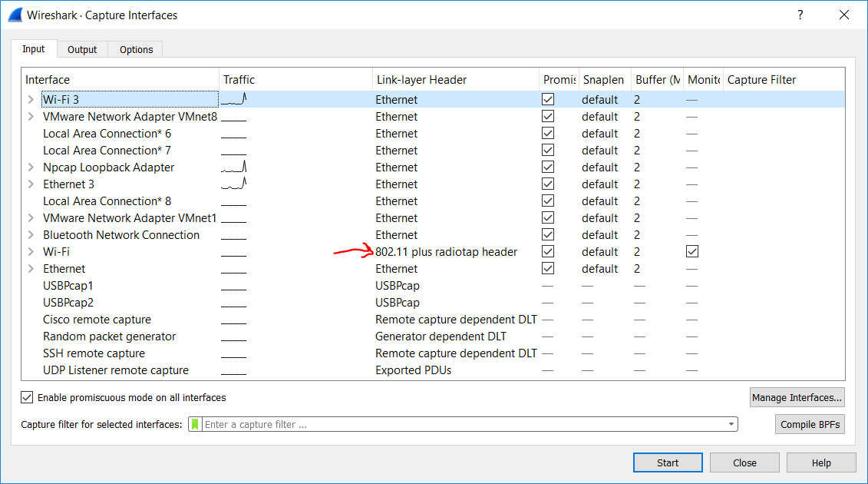
Task: Click the Wireshark shark fin title icon
Action: pos(15,15)
